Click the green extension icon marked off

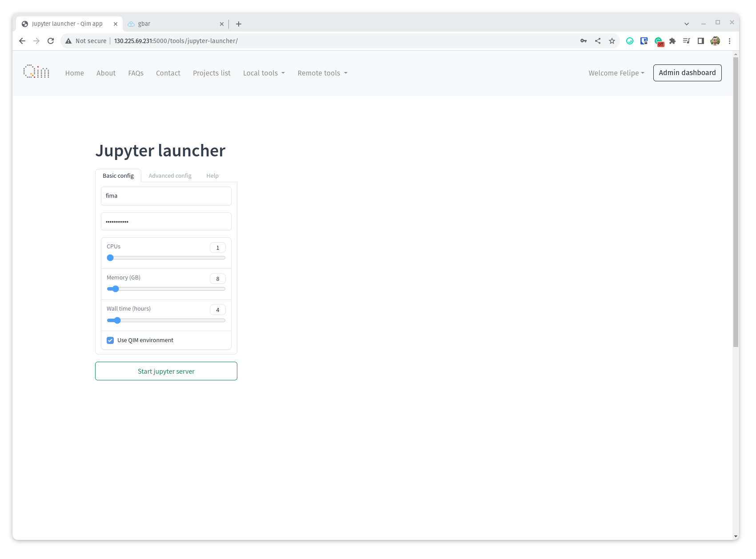point(659,41)
